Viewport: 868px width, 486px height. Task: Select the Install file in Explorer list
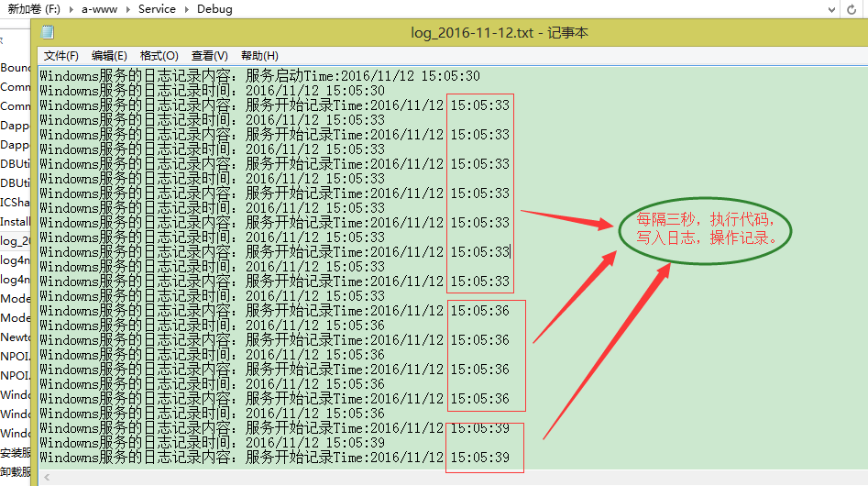pyautogui.click(x=15, y=221)
